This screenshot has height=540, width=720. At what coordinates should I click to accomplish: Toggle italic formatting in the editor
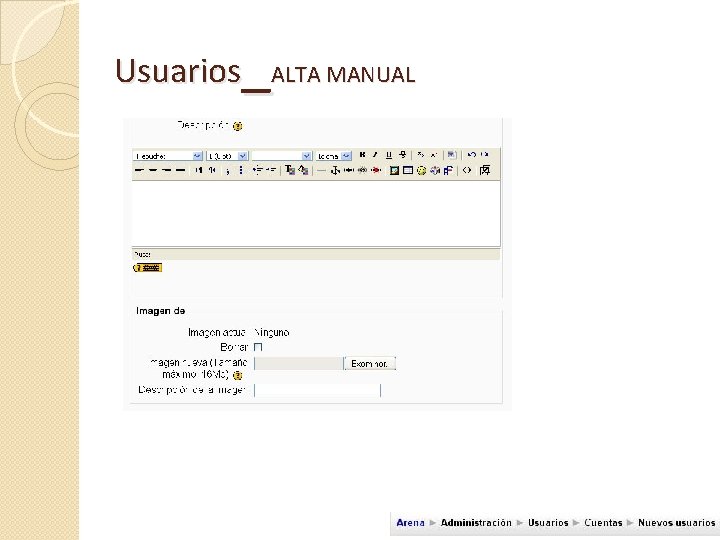375,155
